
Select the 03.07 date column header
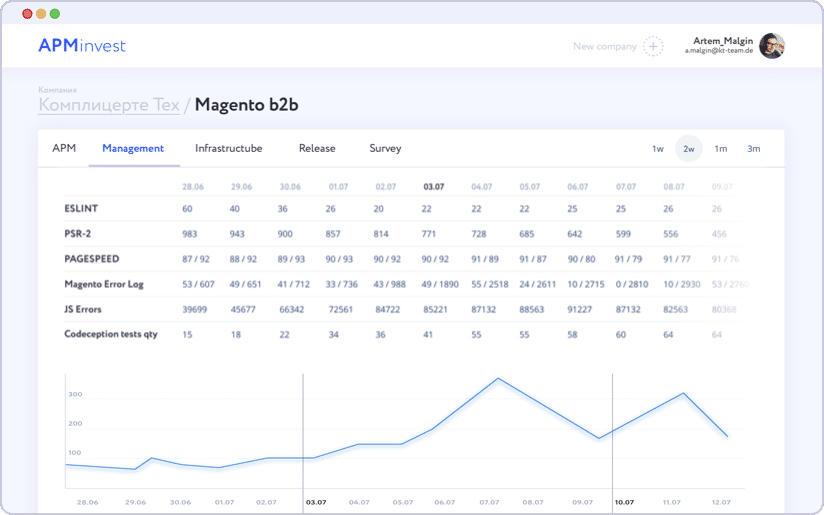click(x=434, y=186)
